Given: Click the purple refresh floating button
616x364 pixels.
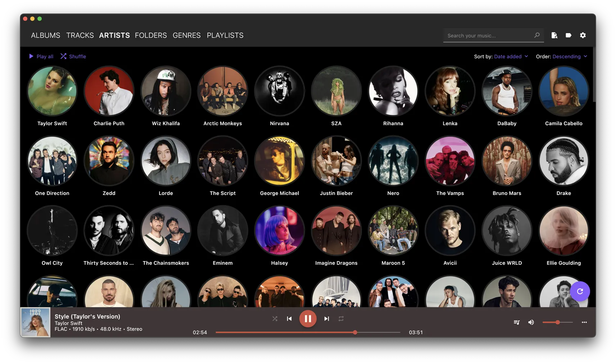Looking at the screenshot, I should 580,291.
